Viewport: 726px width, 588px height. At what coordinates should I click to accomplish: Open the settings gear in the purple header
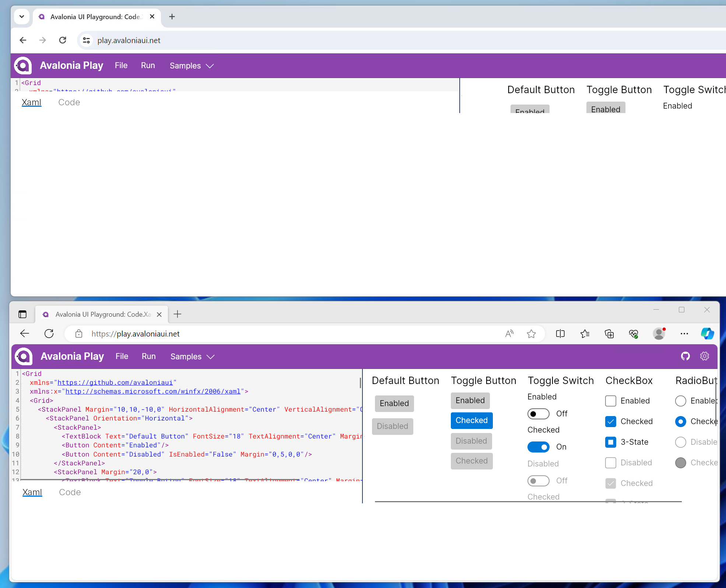click(x=705, y=356)
